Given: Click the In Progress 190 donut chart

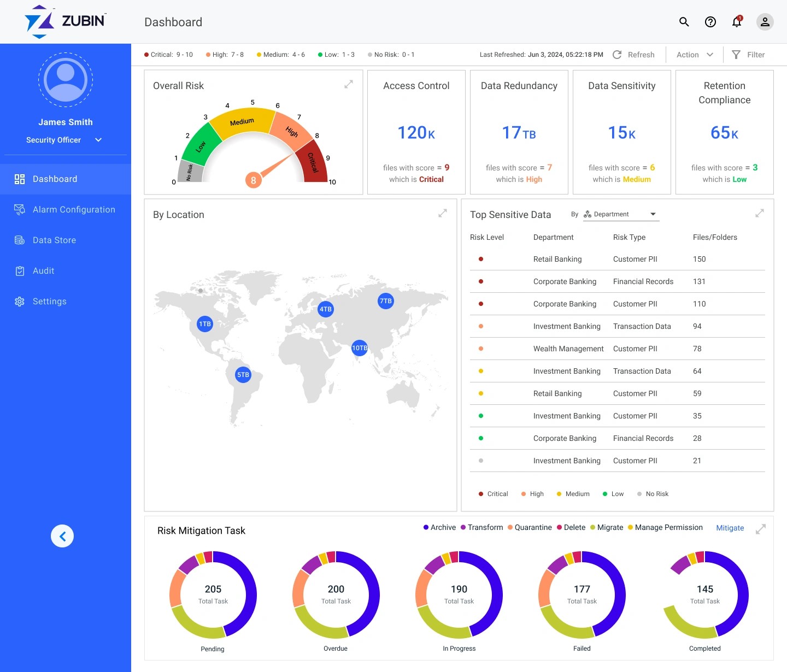Looking at the screenshot, I should [459, 595].
